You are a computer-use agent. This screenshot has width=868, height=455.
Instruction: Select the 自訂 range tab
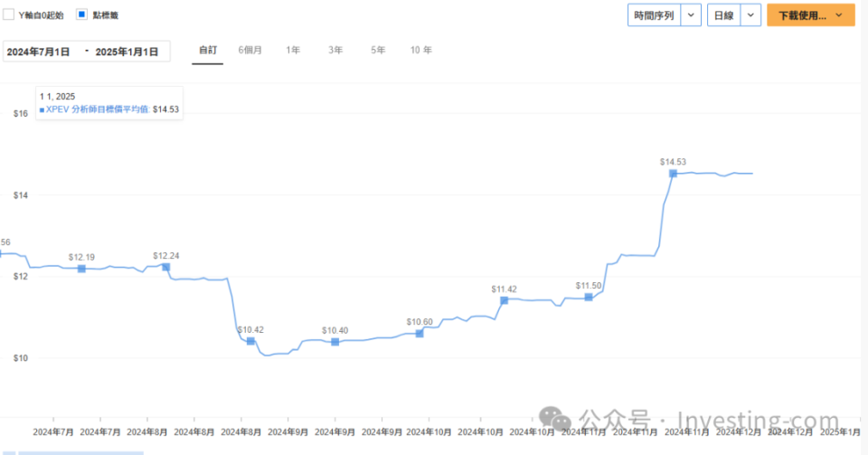click(208, 51)
